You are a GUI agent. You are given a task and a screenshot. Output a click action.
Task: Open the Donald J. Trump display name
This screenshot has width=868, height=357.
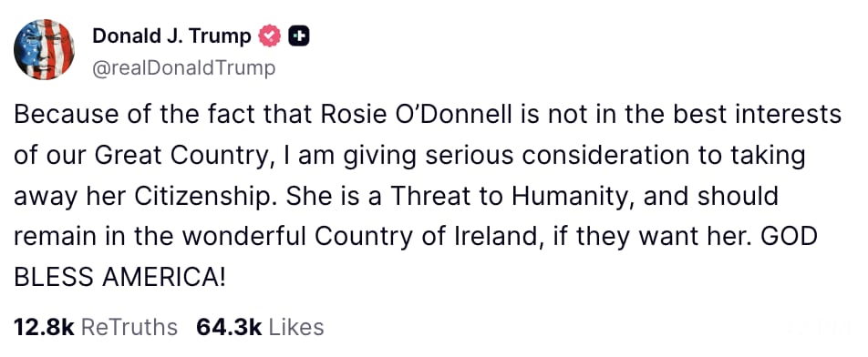pos(171,36)
